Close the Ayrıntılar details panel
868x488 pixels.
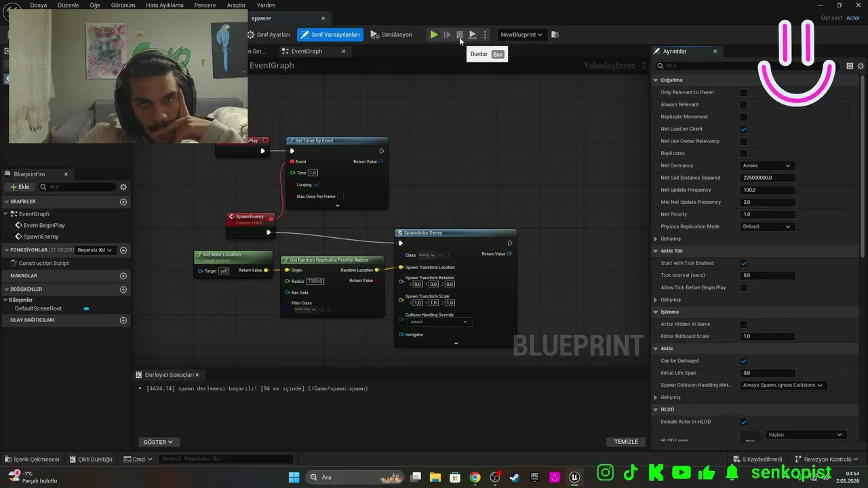point(715,52)
